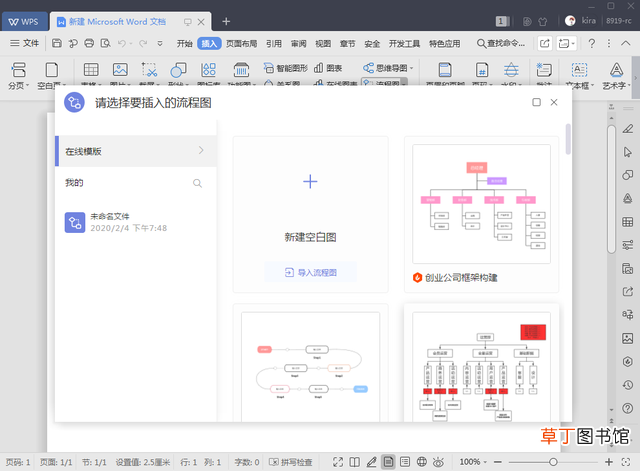Click the Save icon in quick toolbar

(x=57, y=43)
